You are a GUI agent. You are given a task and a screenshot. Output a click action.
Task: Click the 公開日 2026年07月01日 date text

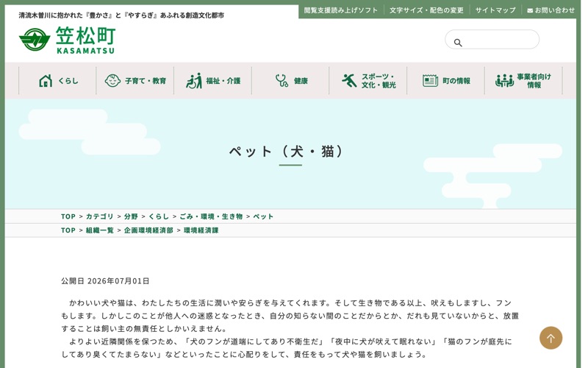[105, 281]
